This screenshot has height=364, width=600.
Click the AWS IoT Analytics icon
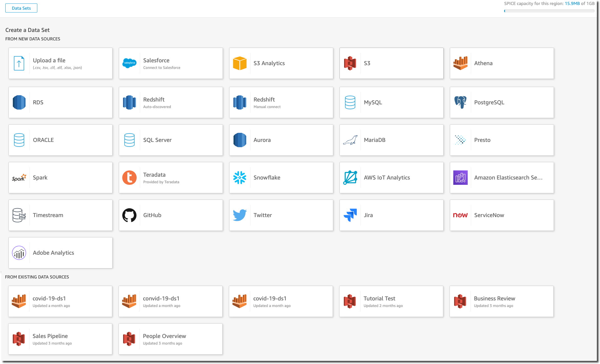(350, 178)
